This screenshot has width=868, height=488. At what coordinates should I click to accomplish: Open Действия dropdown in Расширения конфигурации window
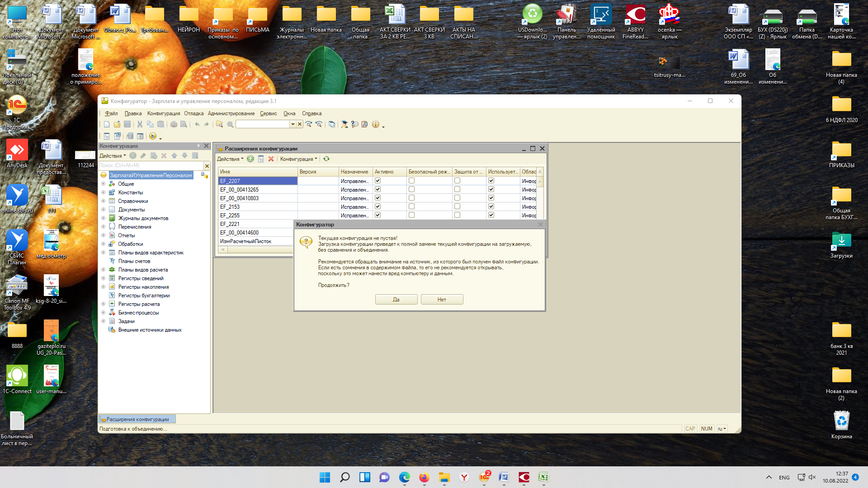[x=230, y=159]
